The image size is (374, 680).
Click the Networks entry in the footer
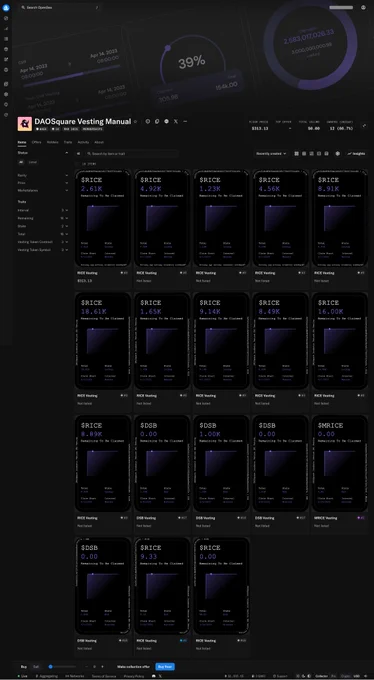75,676
